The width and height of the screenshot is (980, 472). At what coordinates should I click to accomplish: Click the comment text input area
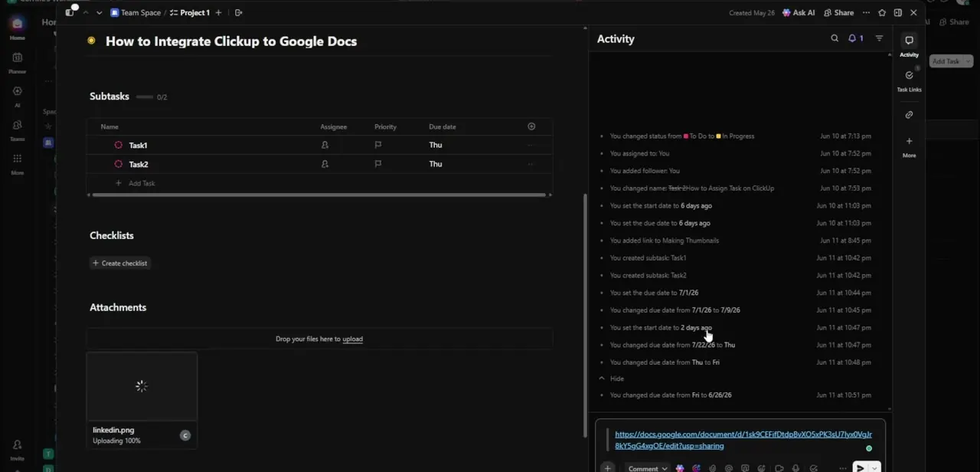point(740,441)
